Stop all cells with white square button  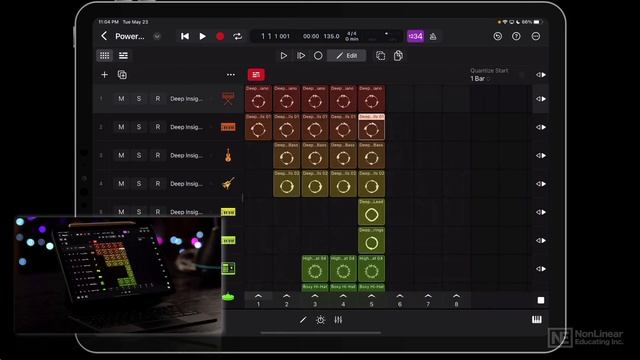(541, 300)
